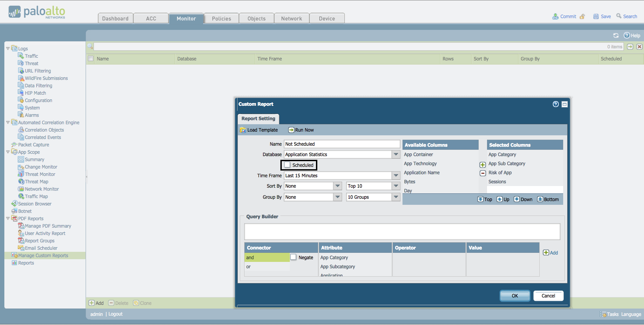The width and height of the screenshot is (644, 325).
Task: Expand the Top 10 dropdown
Action: [x=396, y=186]
